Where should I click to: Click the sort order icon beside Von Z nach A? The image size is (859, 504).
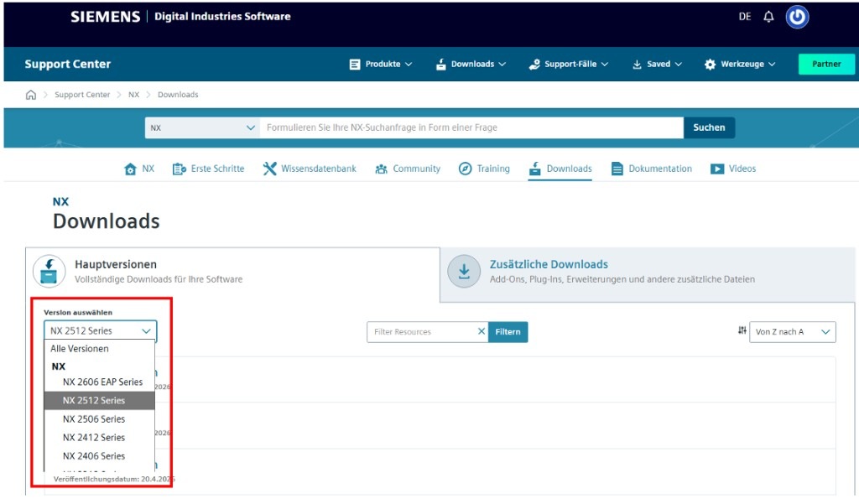point(742,330)
